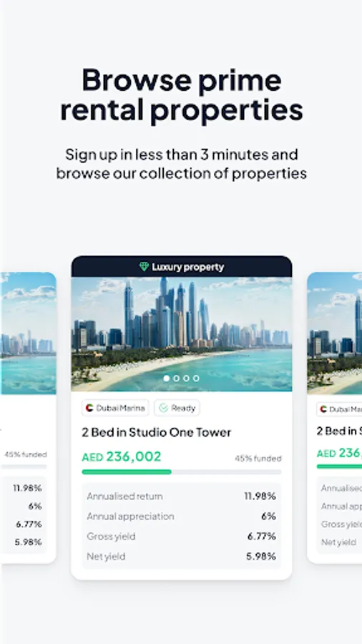
Task: Tap the Gross yield 6.77% row
Action: point(182,537)
